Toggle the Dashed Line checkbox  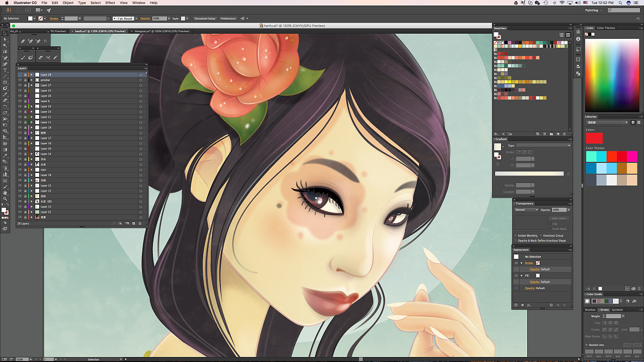tap(587, 345)
